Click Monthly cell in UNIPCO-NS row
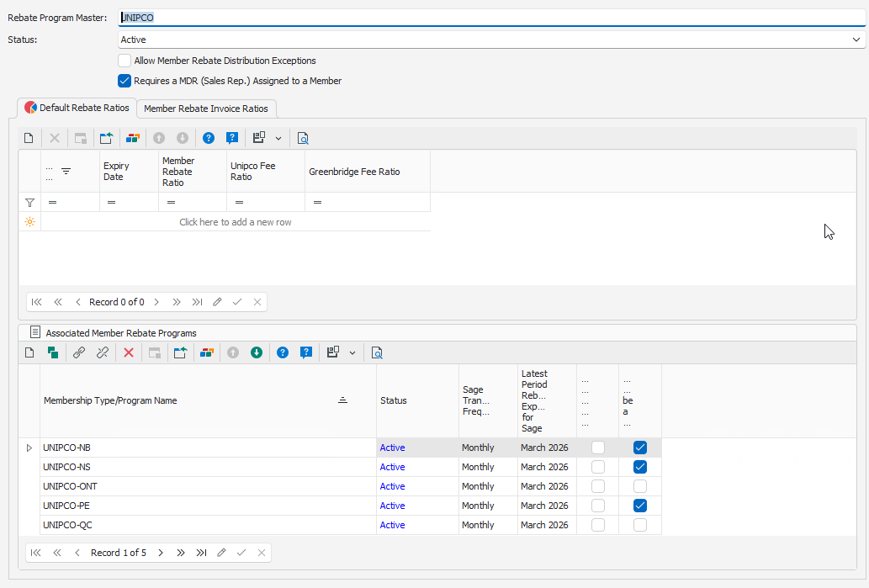This screenshot has width=869, height=588. 488,467
